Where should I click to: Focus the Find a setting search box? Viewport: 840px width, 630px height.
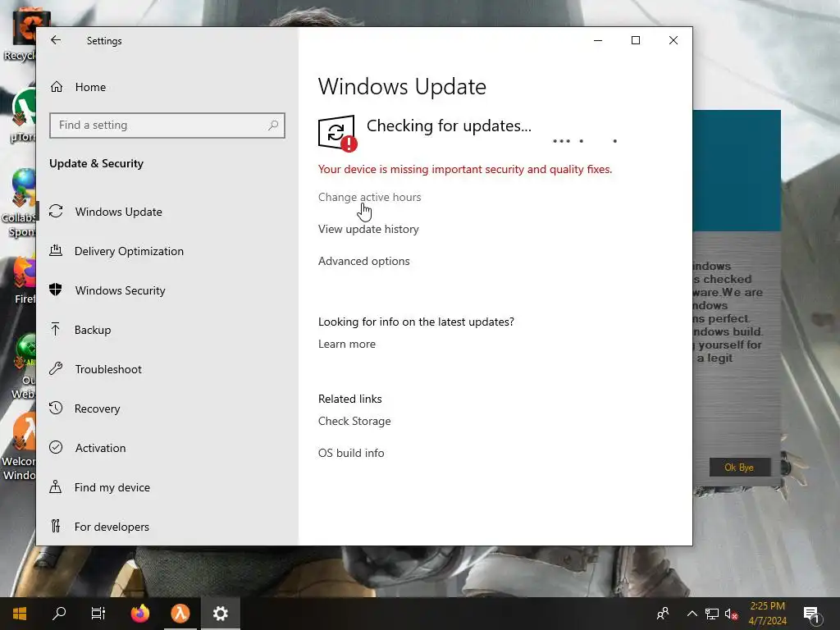click(x=167, y=126)
